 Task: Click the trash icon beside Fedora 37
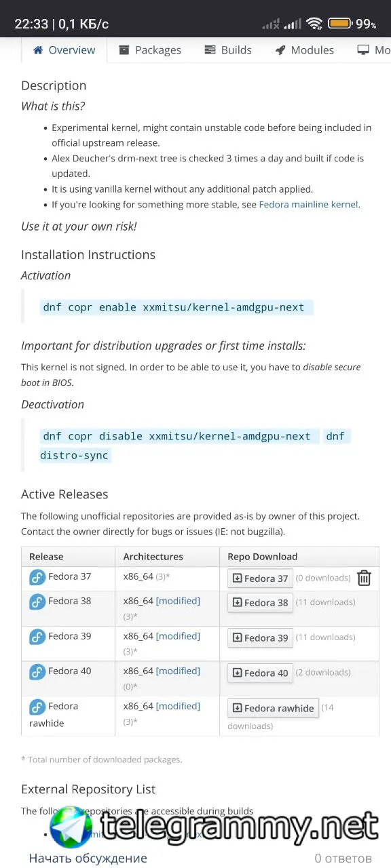click(364, 578)
